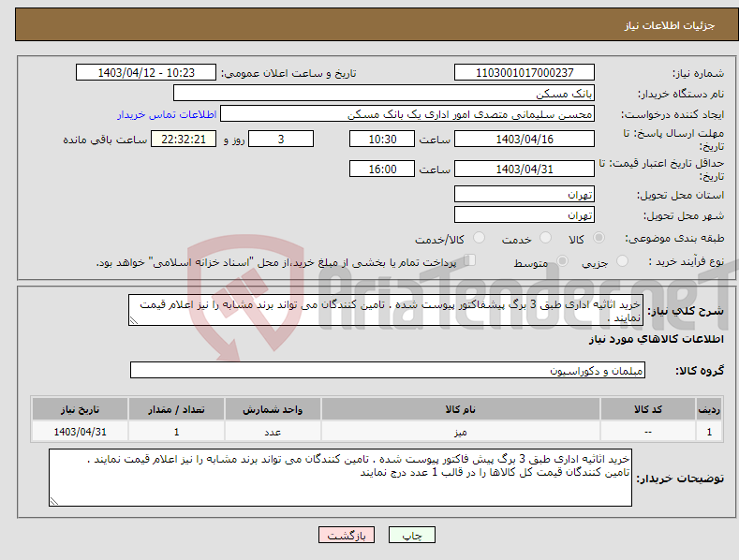The width and height of the screenshot is (739, 560).
Task: Toggle the اسناد خزانه اسلامی payment checkbox
Action: 469,260
